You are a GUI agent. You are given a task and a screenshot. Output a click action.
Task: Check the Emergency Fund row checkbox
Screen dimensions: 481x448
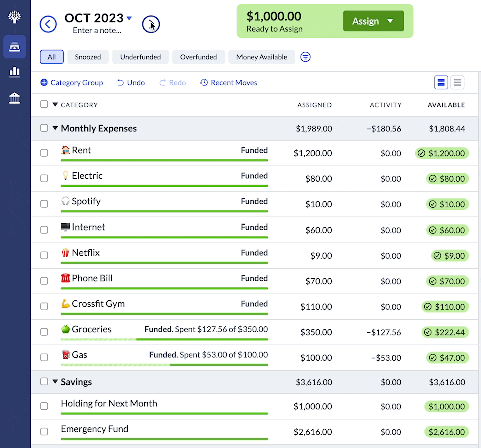[x=44, y=432]
